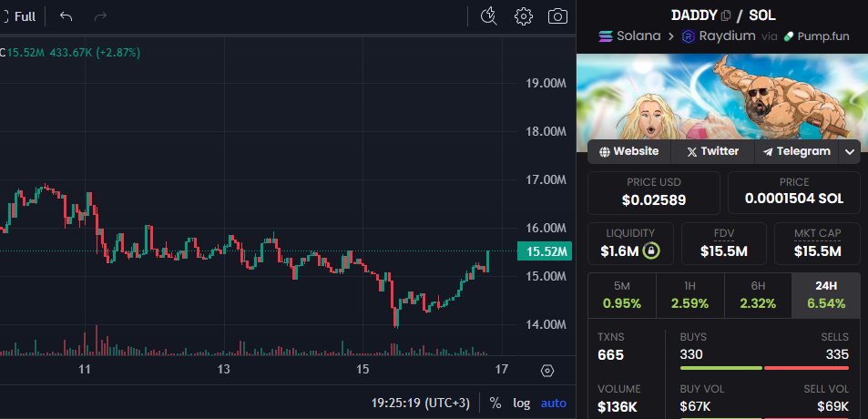Click the VOLUME $136K value
868x419 pixels.
click(x=618, y=407)
